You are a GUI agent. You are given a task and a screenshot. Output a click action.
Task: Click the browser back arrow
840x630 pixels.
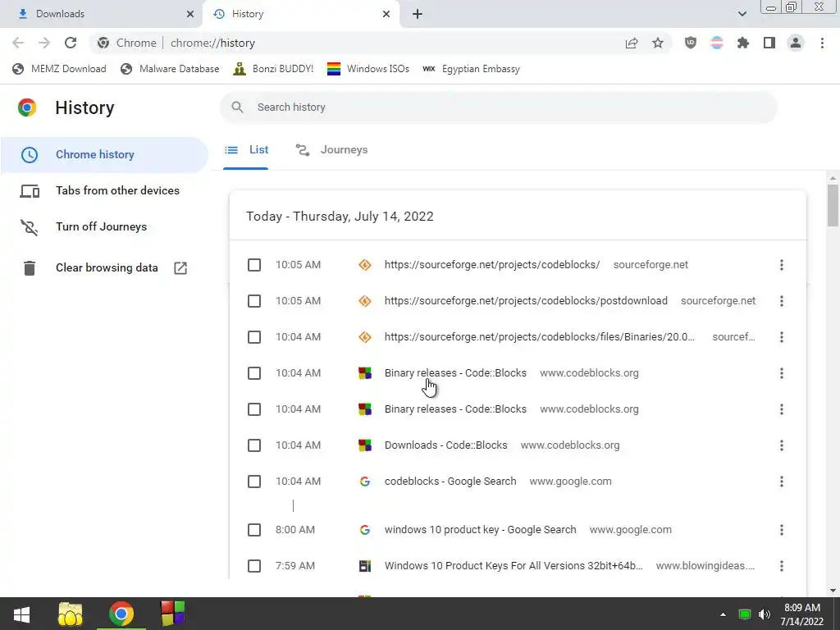18,43
